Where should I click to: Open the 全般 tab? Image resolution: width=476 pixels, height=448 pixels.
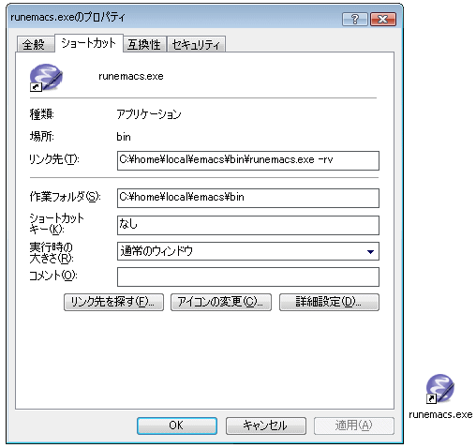point(35,44)
